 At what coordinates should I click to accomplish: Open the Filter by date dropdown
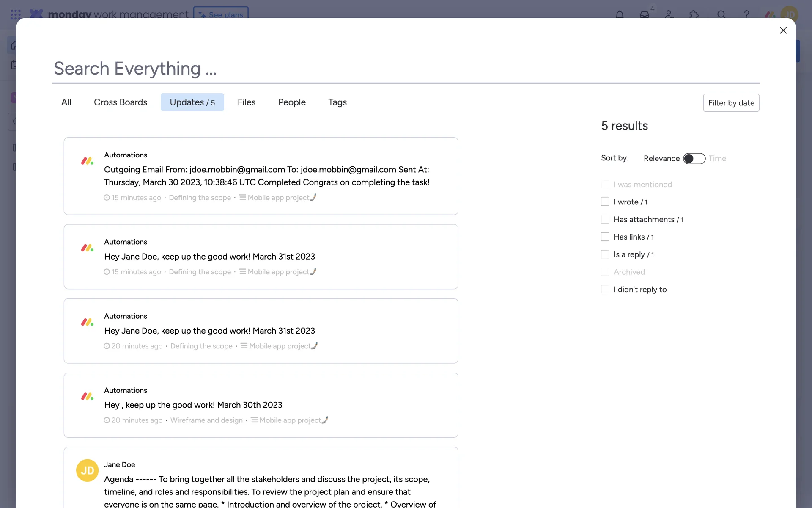point(731,103)
